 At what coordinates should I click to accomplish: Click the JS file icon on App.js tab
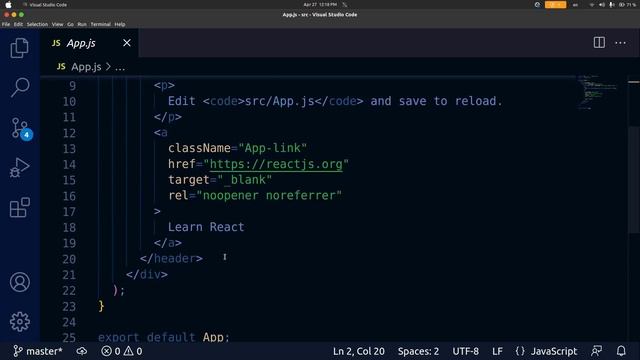pyautogui.click(x=56, y=43)
